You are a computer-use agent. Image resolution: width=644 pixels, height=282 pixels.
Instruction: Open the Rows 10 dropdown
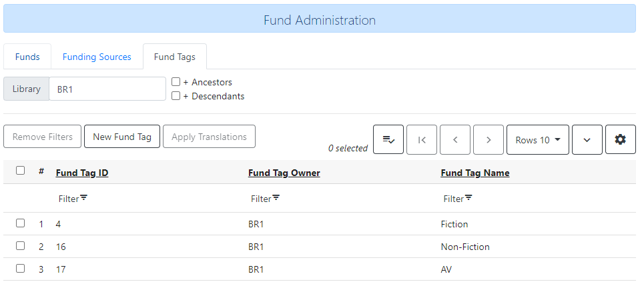point(537,140)
